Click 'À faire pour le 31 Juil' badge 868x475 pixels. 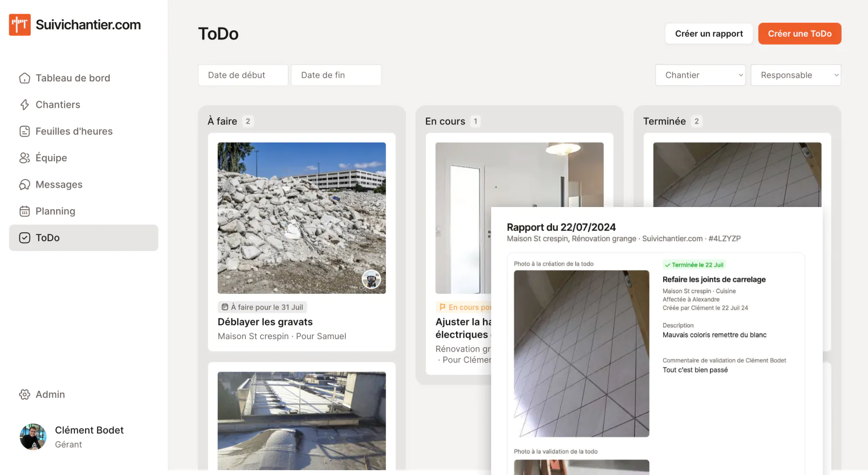(263, 307)
